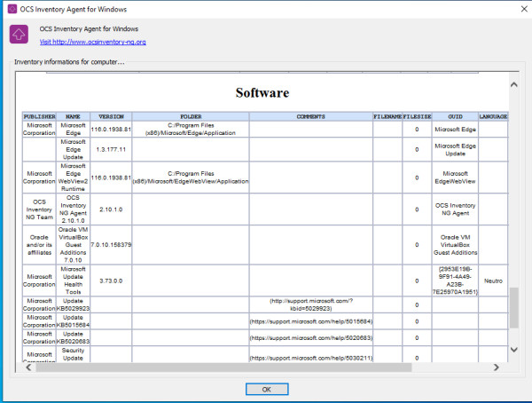532x403 pixels.
Task: Click the vertical scrollbar thumb
Action: 514,307
